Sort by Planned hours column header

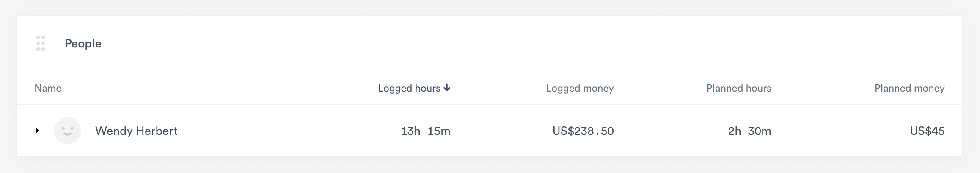tap(738, 88)
